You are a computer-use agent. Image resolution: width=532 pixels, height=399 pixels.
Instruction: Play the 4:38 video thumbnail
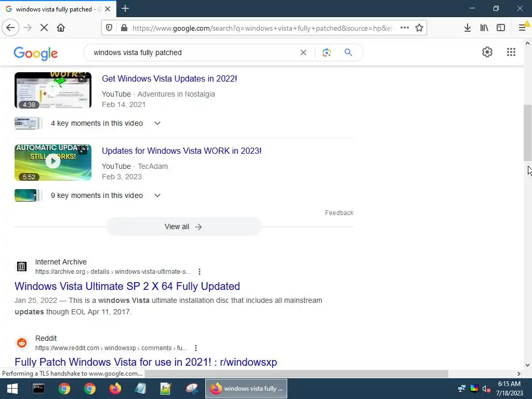(53, 90)
